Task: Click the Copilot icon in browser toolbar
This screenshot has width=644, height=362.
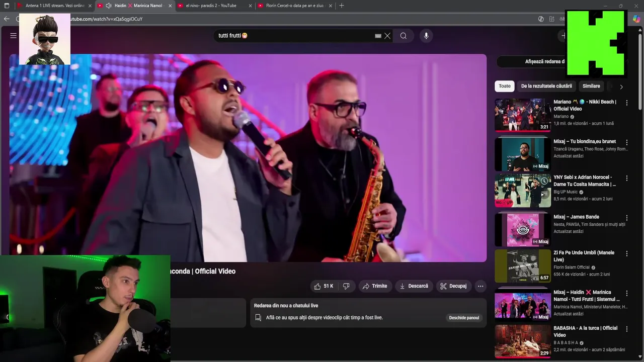Action: 636,19
